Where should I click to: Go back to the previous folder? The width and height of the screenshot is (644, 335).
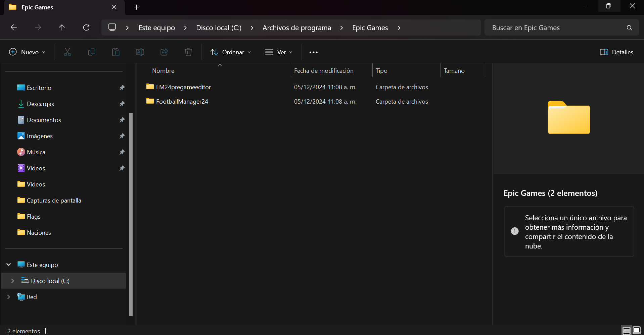click(x=14, y=27)
